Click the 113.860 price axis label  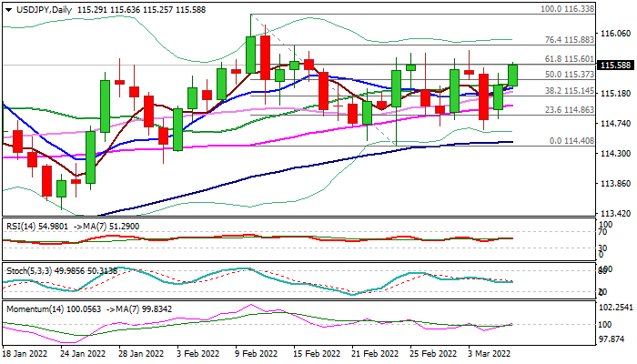click(615, 184)
